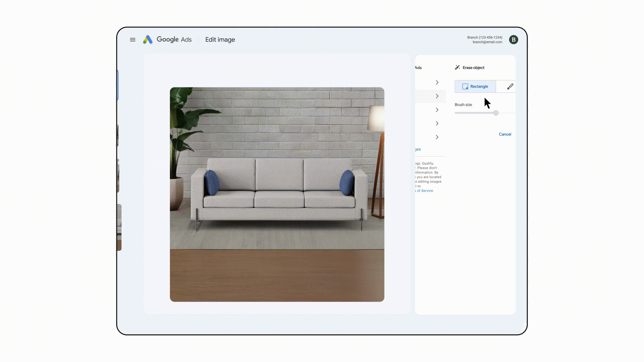Viewport: 644px width, 362px height.
Task: Click the branch@email.com account text
Action: [x=487, y=42]
